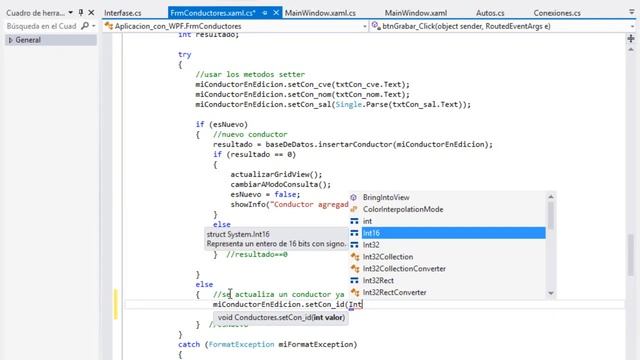Click the struct icon beside Int32Rect

coord(354,280)
